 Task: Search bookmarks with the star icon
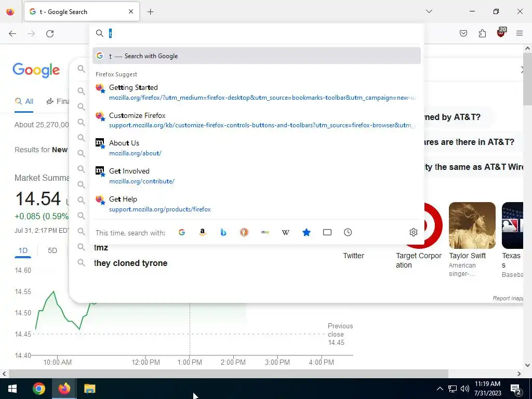click(307, 232)
